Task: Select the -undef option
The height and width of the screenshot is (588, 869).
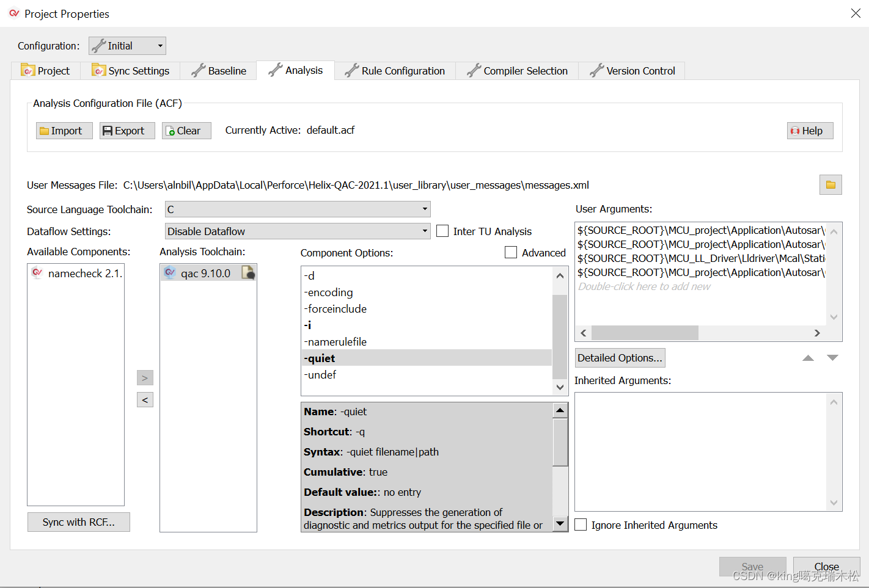Action: 427,374
